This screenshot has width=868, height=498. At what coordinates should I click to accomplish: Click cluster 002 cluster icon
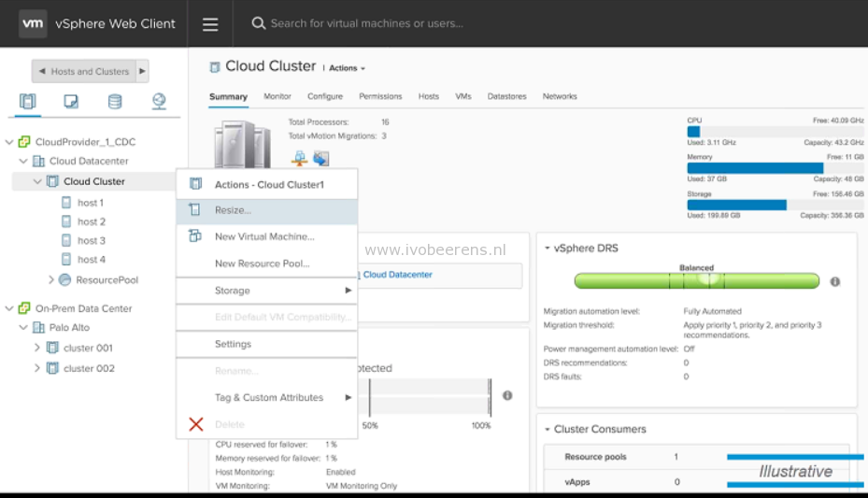click(52, 368)
